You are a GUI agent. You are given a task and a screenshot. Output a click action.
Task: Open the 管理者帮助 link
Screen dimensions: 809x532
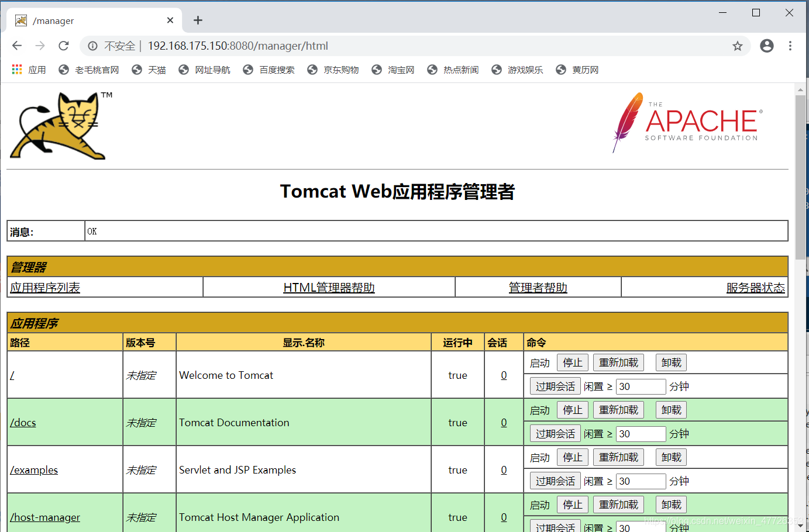538,288
